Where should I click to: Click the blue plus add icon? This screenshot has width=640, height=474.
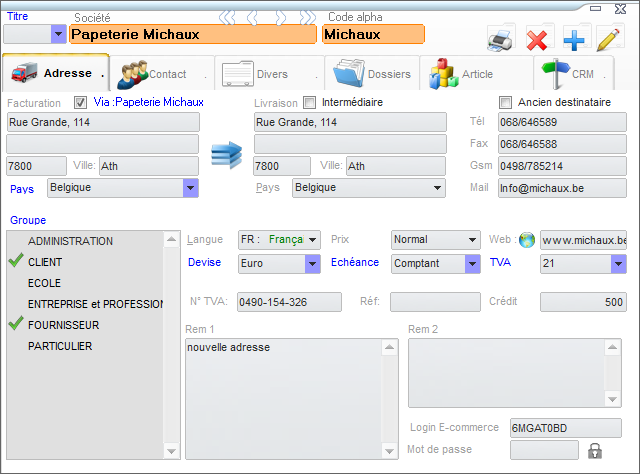(573, 40)
